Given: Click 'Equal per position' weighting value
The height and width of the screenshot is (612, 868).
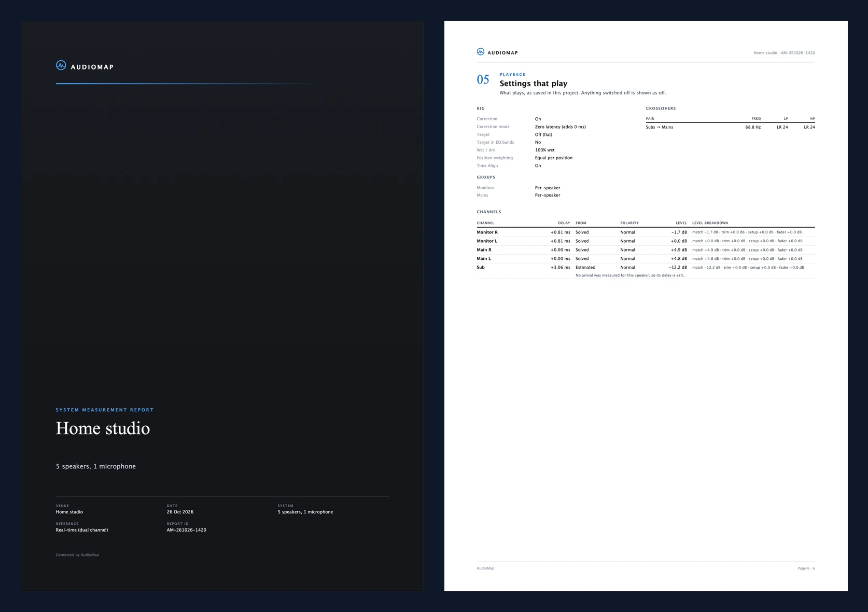Looking at the screenshot, I should coord(554,158).
